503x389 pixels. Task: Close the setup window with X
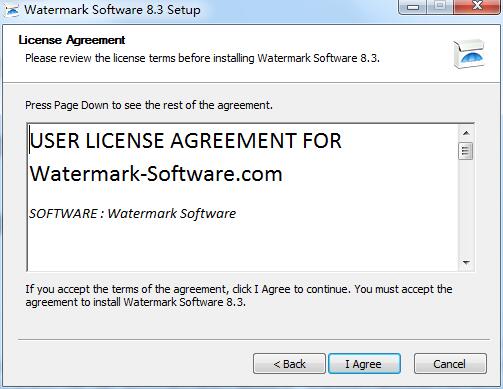477,6
